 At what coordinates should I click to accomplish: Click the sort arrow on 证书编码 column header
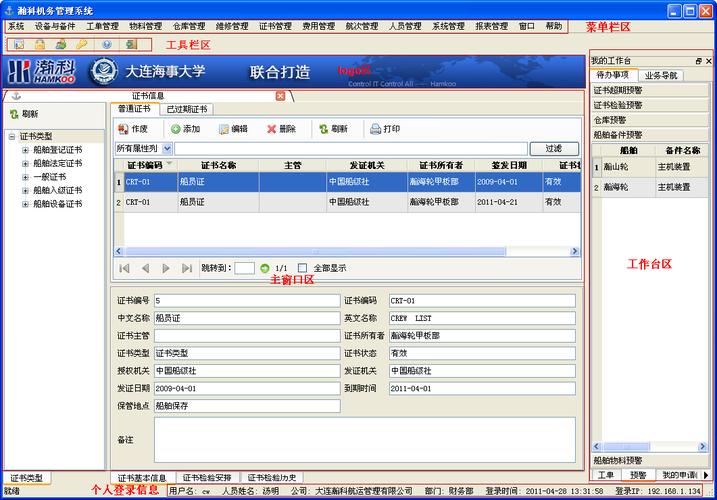pyautogui.click(x=170, y=163)
